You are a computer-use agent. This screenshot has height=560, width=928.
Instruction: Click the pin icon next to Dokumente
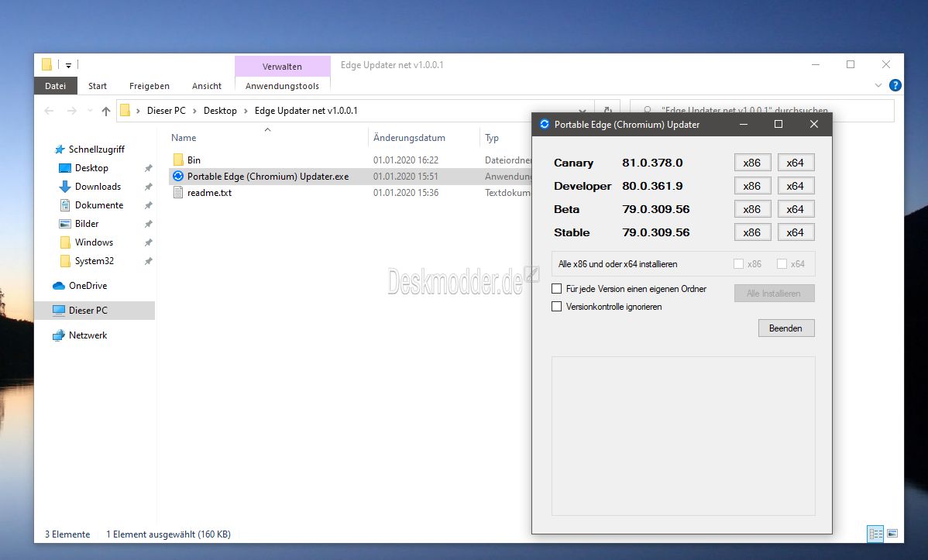point(148,205)
